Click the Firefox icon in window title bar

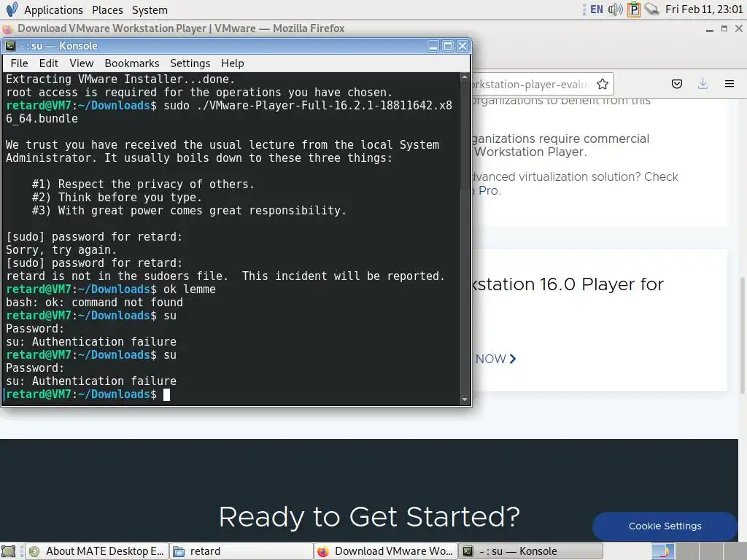(x=7, y=29)
